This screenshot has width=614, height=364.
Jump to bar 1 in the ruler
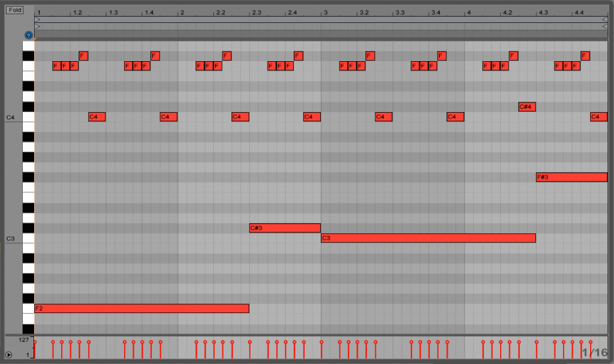coord(39,13)
